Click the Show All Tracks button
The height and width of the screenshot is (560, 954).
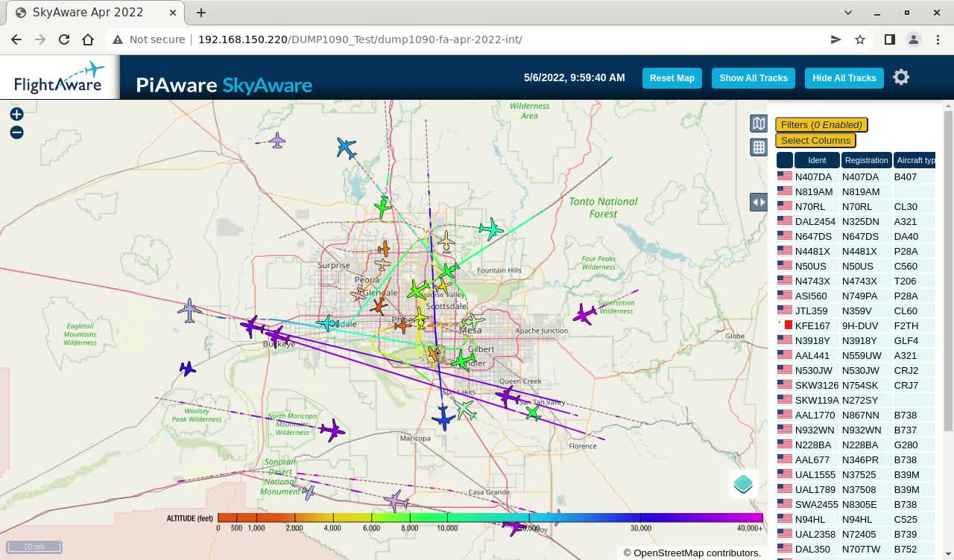pos(753,78)
